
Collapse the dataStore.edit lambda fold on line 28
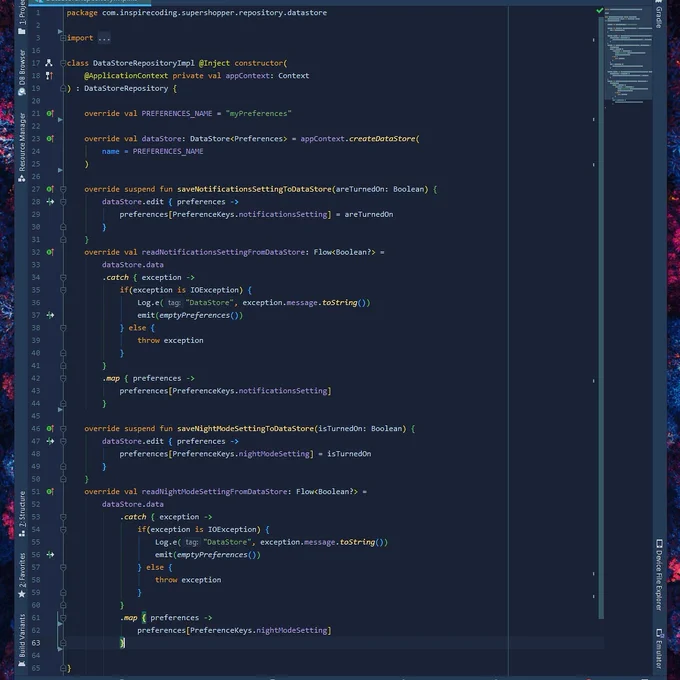coord(63,202)
